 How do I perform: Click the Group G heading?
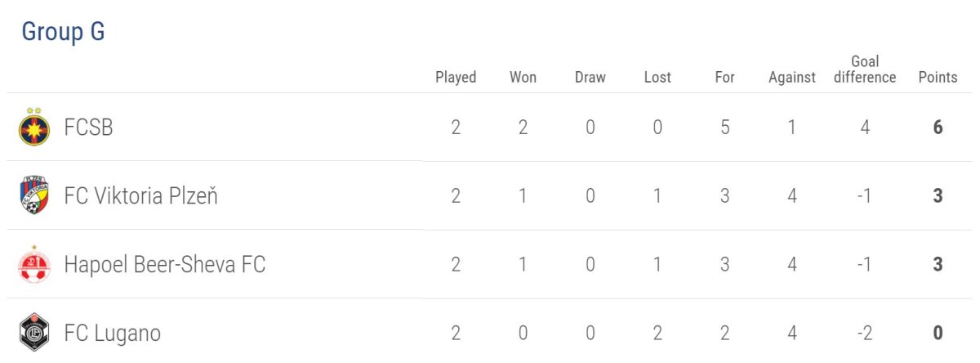[x=63, y=33]
